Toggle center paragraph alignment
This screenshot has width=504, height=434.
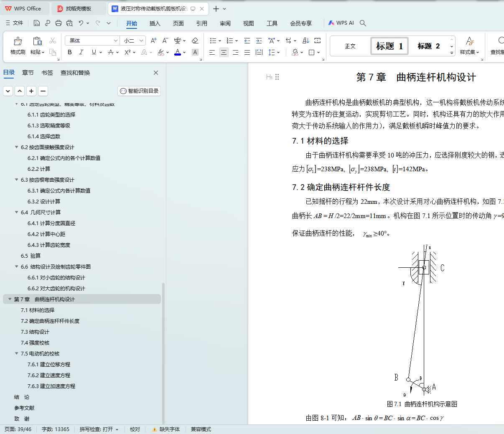(224, 52)
